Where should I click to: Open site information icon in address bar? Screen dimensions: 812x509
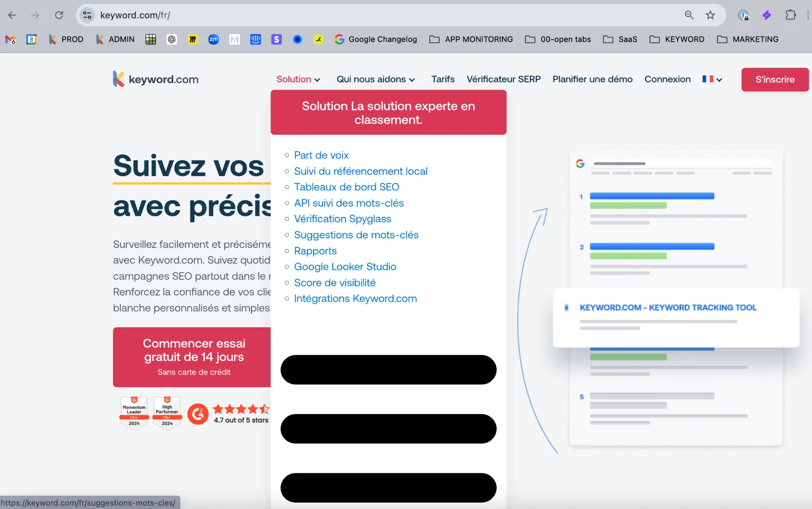(x=87, y=15)
